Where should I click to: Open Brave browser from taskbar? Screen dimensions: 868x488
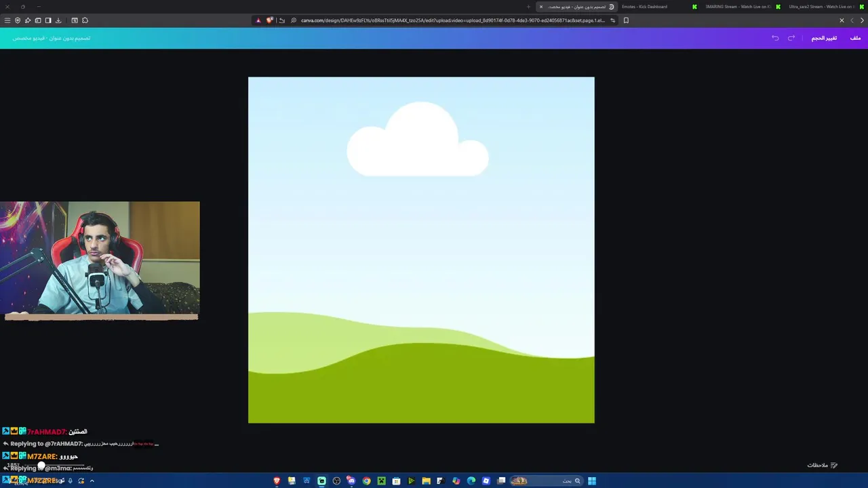coord(277,481)
